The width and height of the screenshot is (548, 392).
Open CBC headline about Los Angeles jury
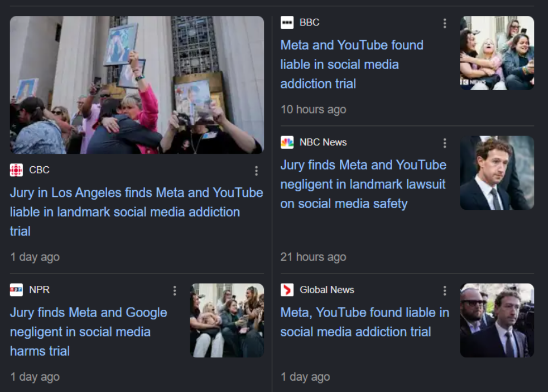[136, 212]
